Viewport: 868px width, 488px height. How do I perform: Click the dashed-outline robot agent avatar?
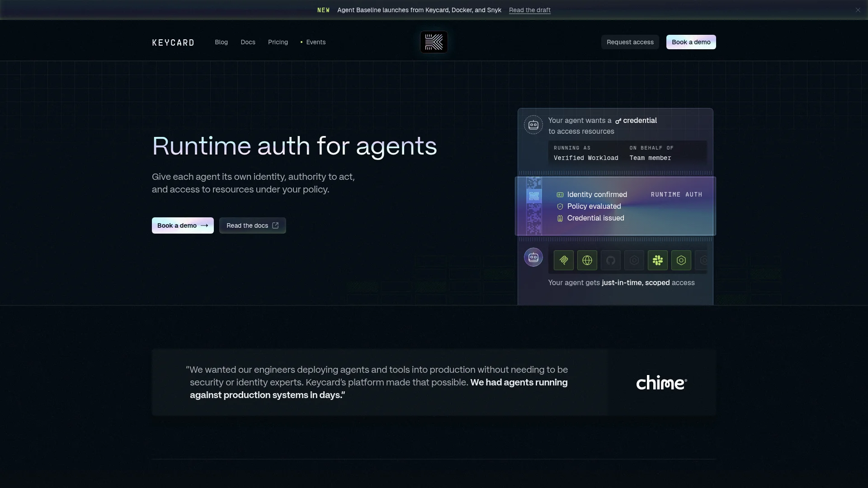(533, 125)
